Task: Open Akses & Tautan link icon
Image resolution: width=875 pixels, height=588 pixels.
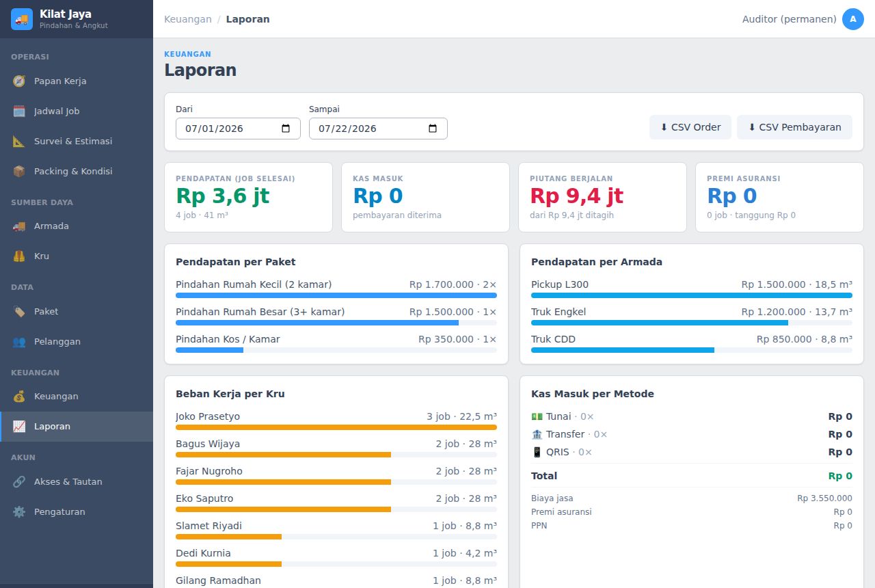Action: (x=19, y=482)
